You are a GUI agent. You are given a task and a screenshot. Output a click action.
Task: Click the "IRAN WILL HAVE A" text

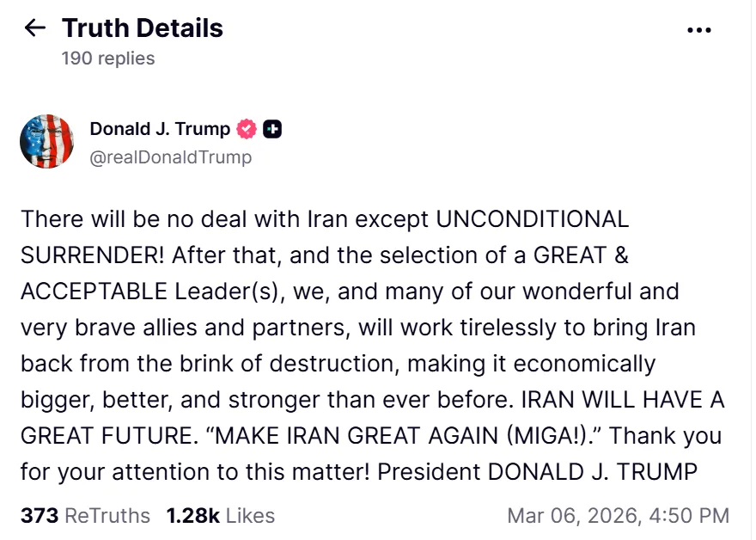point(639,400)
